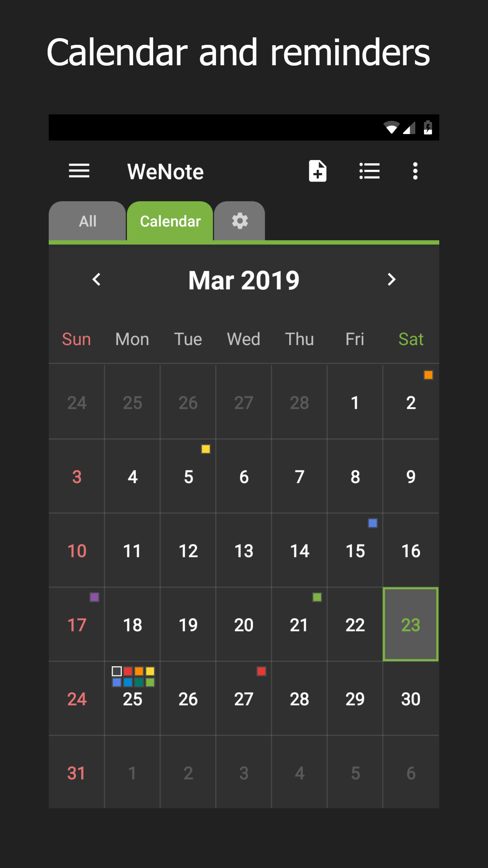Select highlighted date 23
This screenshot has height=868, width=488.
pyautogui.click(x=411, y=624)
